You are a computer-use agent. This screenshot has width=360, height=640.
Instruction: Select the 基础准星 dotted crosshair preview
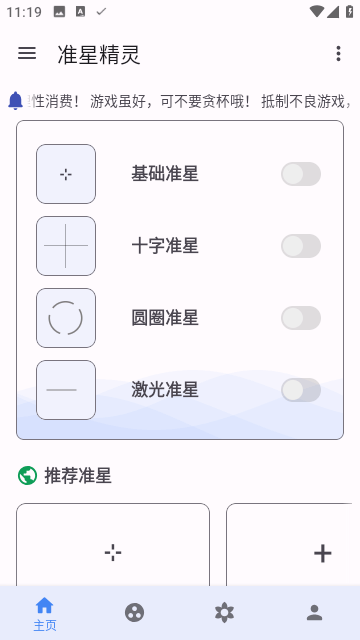pos(66,174)
